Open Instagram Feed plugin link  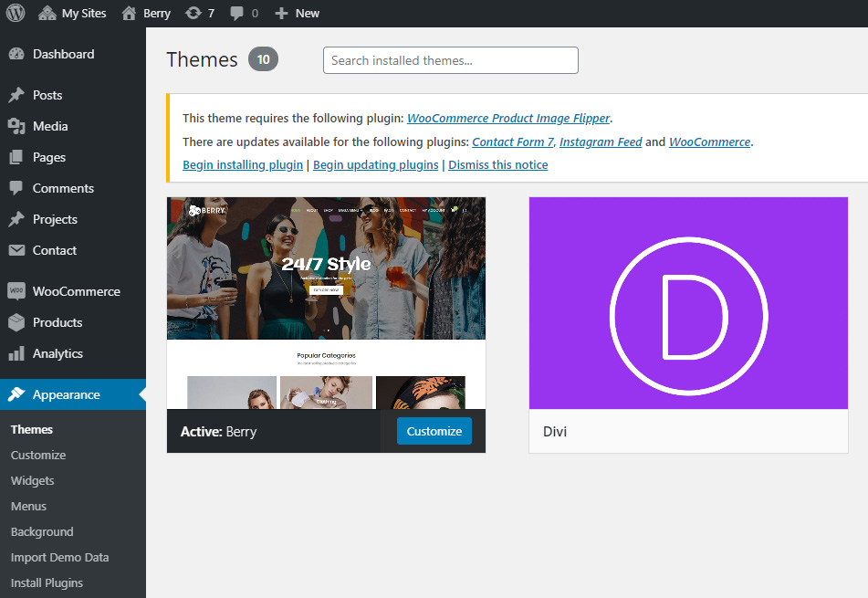[x=601, y=142]
